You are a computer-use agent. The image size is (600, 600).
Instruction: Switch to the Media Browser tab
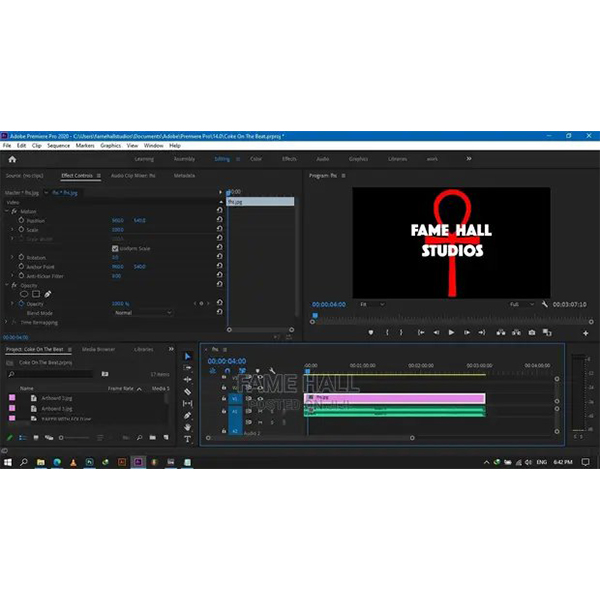pos(98,349)
